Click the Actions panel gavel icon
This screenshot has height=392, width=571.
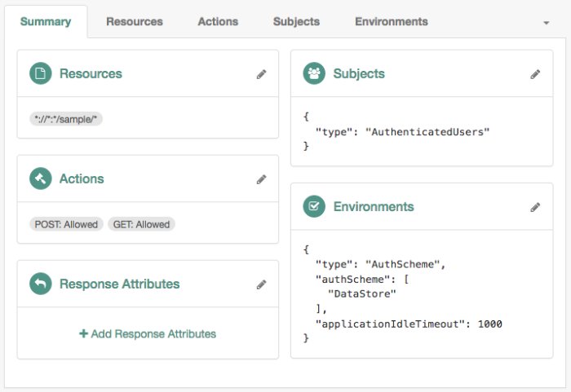click(41, 178)
